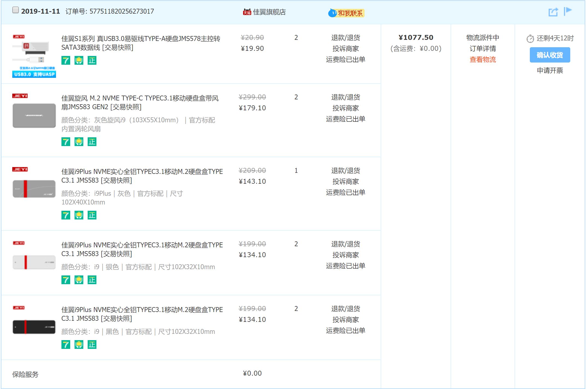Select 物流派件中 shipping status text
The width and height of the screenshot is (588, 389).
click(483, 38)
